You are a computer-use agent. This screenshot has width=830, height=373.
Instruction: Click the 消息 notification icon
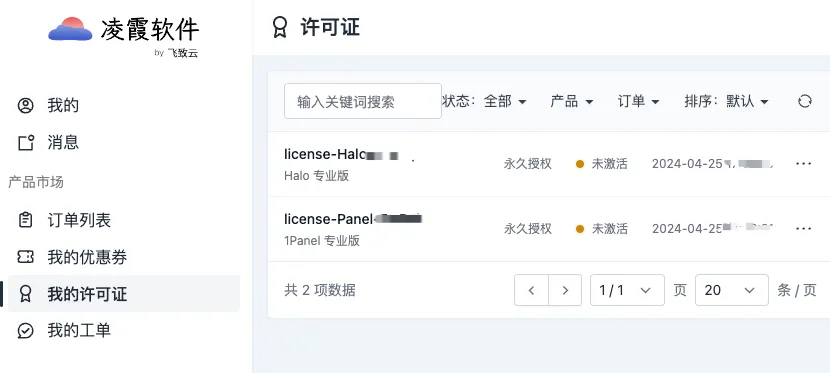[25, 142]
